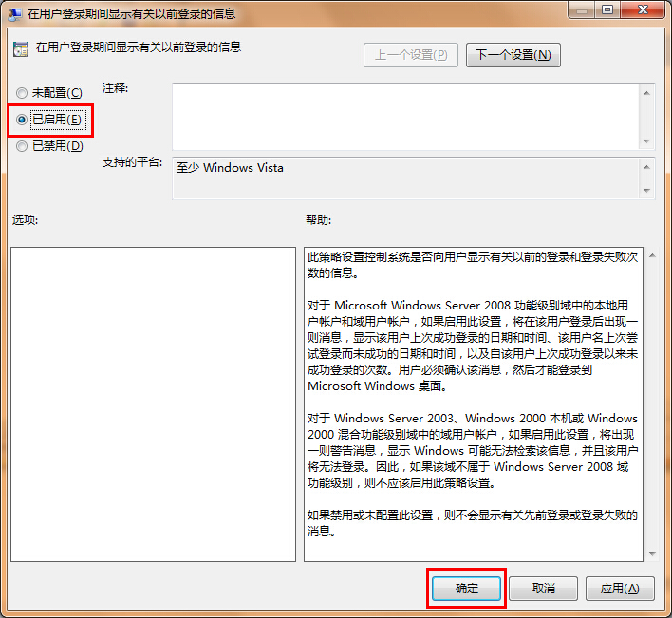Click the paragraph starting 如果禁用或未配置此设置
This screenshot has height=618, width=672.
point(473,523)
